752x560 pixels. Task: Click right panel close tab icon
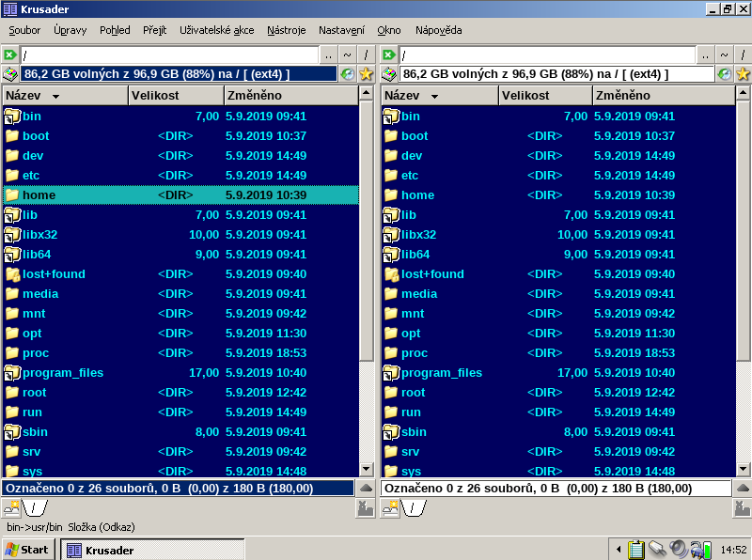click(743, 508)
